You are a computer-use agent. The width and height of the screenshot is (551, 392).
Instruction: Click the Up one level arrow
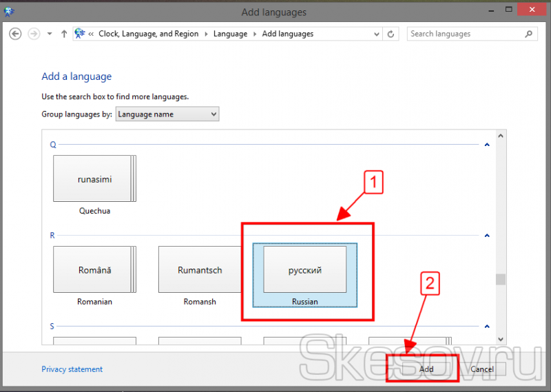click(x=64, y=34)
